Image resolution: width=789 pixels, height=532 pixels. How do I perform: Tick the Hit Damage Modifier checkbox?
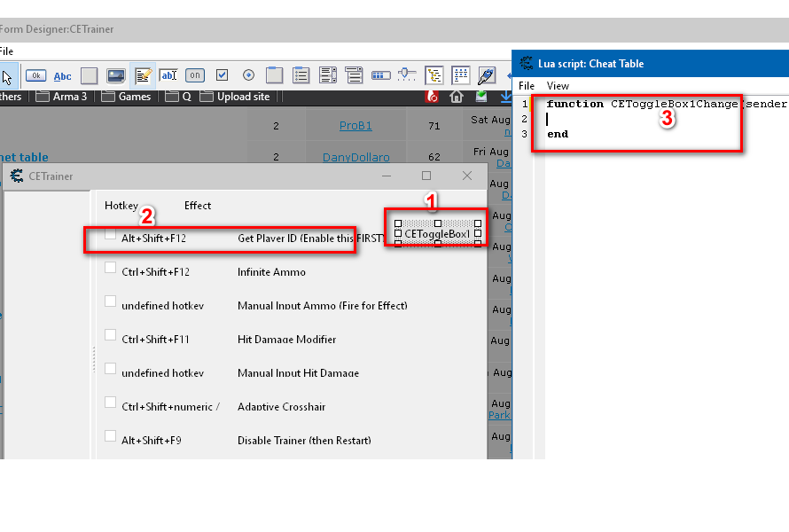(111, 335)
